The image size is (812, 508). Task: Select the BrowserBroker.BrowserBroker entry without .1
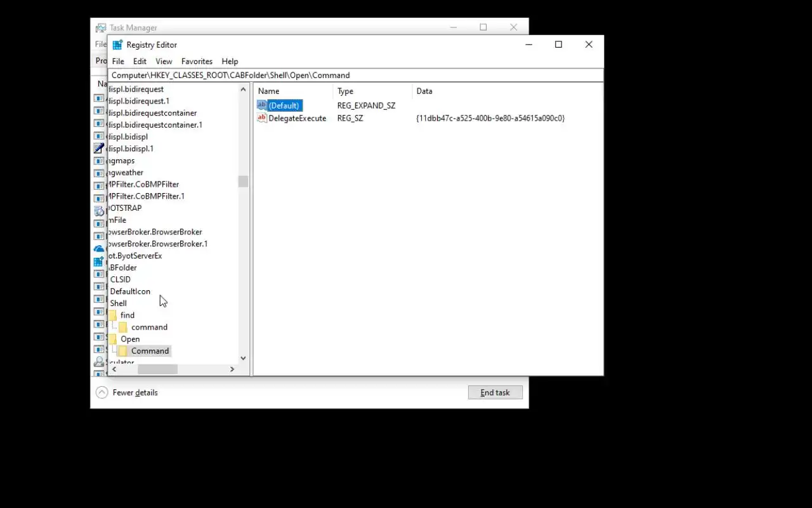[155, 232]
